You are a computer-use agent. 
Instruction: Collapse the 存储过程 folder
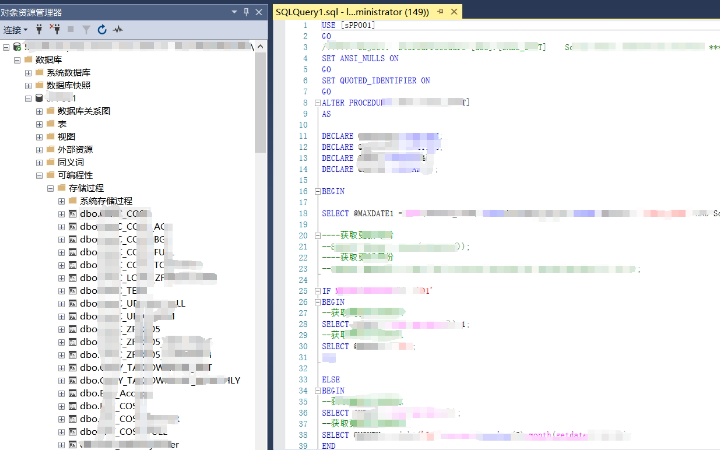50,188
